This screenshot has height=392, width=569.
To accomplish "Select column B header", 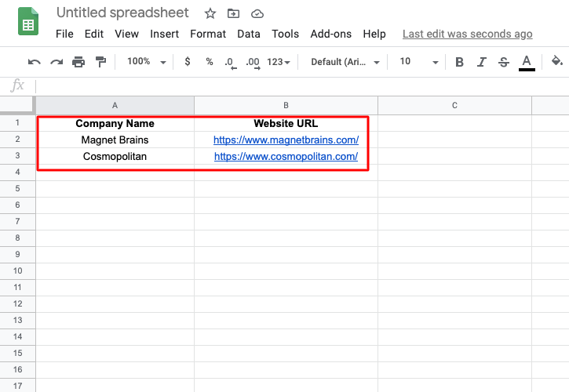I will click(286, 106).
